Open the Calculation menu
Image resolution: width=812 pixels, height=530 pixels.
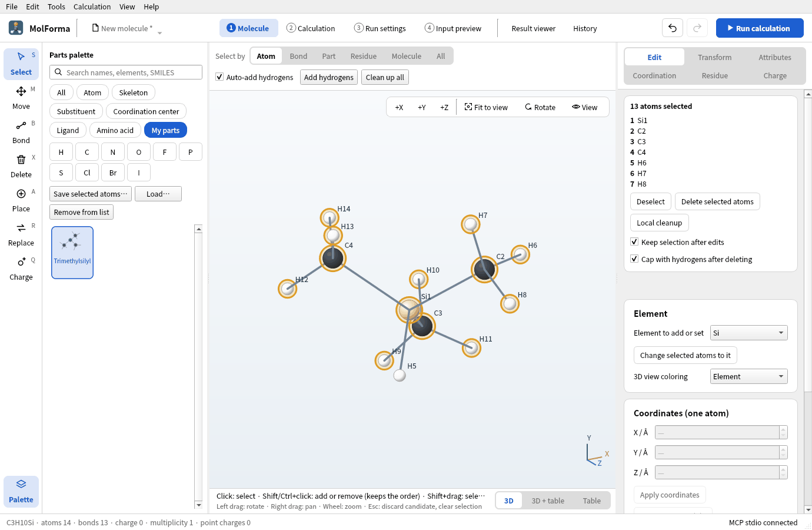92,6
